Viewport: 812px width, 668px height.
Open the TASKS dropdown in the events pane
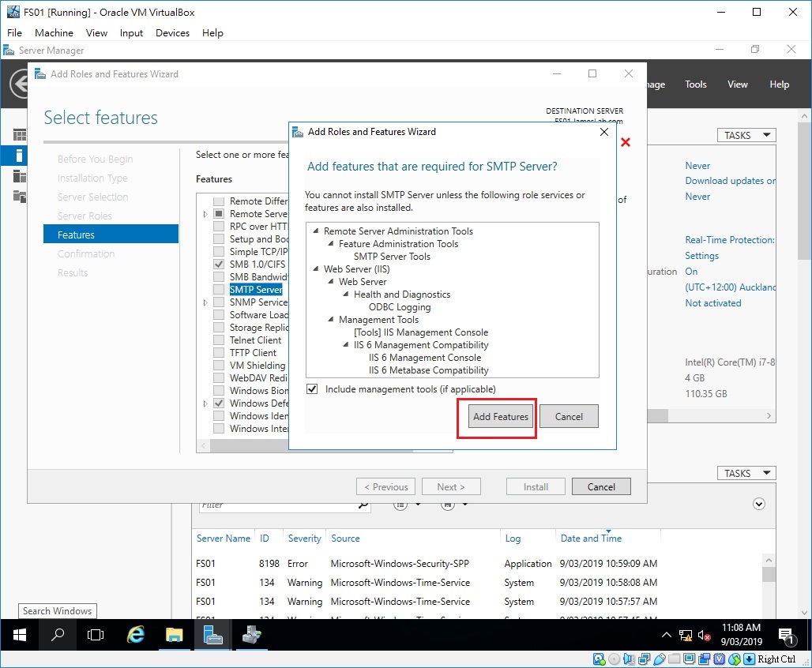point(746,473)
